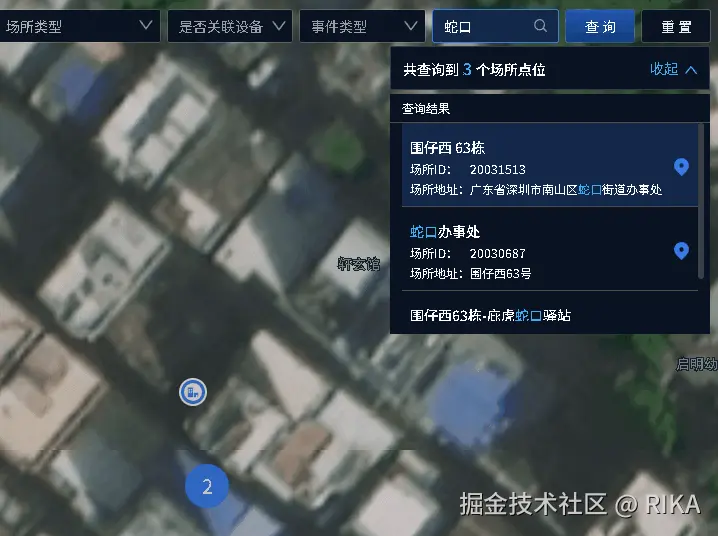Click the 重置 button

tap(676, 26)
